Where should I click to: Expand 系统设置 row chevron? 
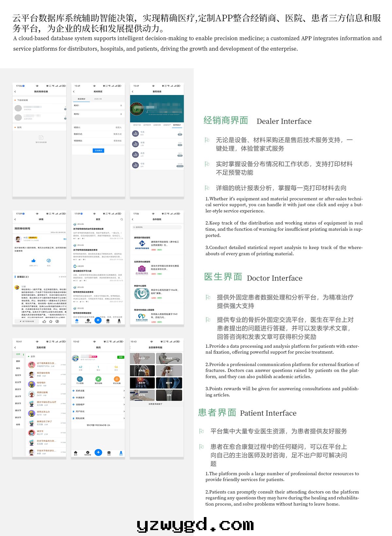pos(124,391)
